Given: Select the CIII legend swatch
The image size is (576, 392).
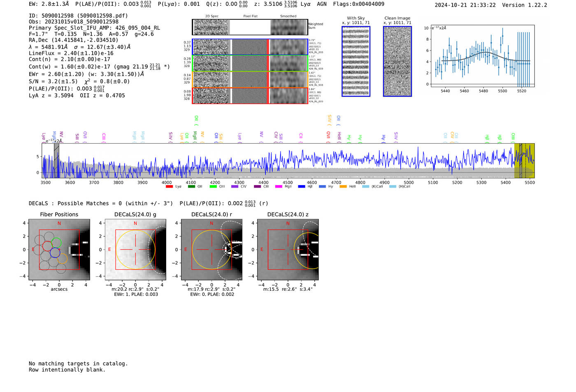Looking at the screenshot, I should click(x=258, y=187).
